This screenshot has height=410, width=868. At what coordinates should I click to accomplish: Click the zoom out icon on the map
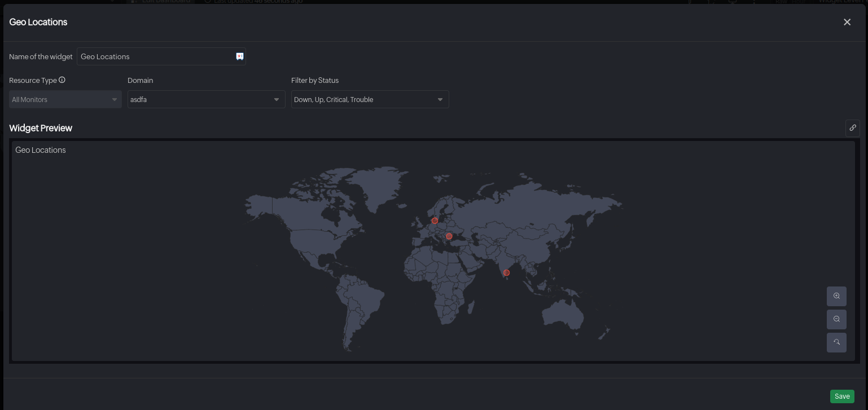click(836, 319)
